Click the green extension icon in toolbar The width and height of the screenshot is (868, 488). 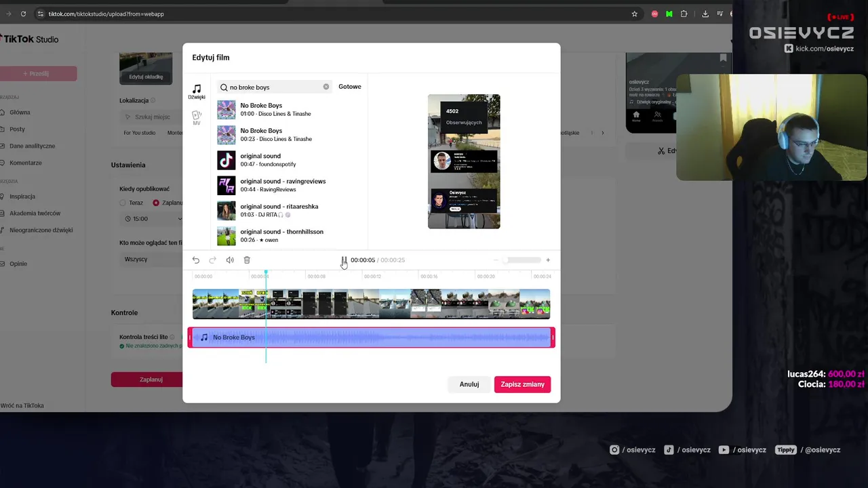point(669,14)
